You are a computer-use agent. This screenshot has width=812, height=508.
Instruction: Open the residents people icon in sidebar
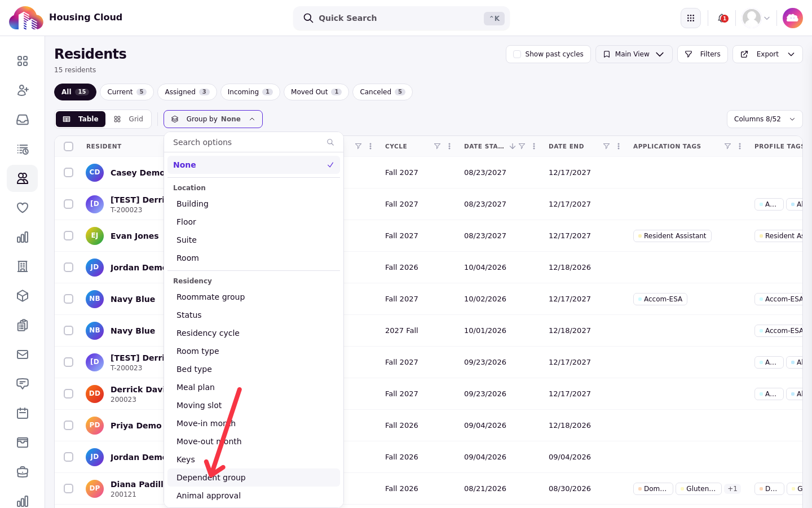coord(23,178)
